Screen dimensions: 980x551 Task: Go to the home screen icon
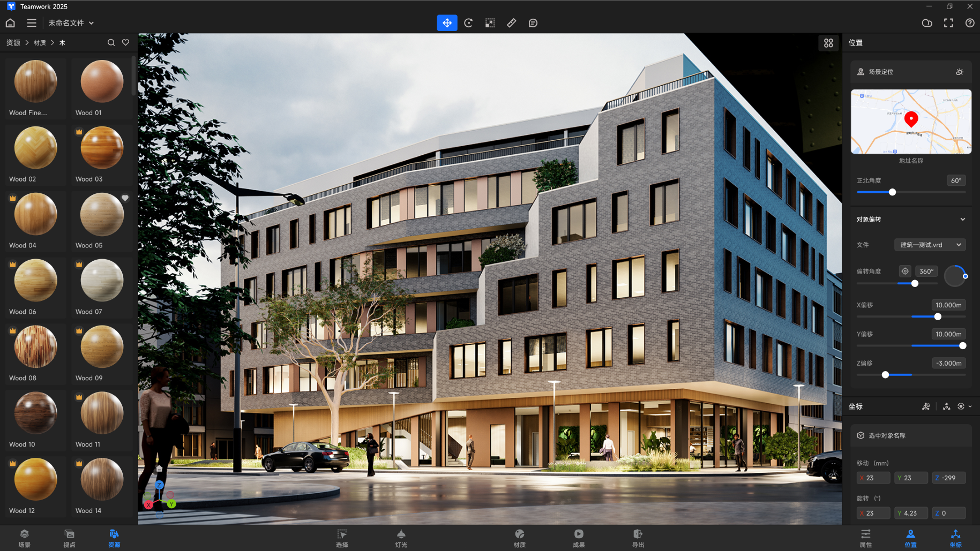(x=10, y=23)
